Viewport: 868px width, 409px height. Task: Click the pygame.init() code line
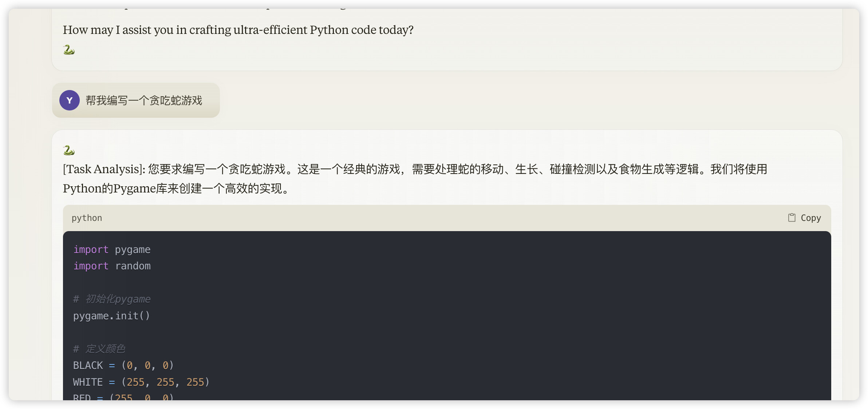point(111,316)
